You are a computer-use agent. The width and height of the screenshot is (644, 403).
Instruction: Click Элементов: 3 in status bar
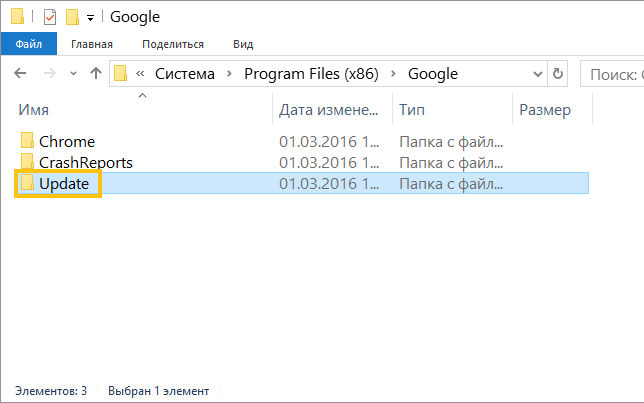(x=51, y=391)
